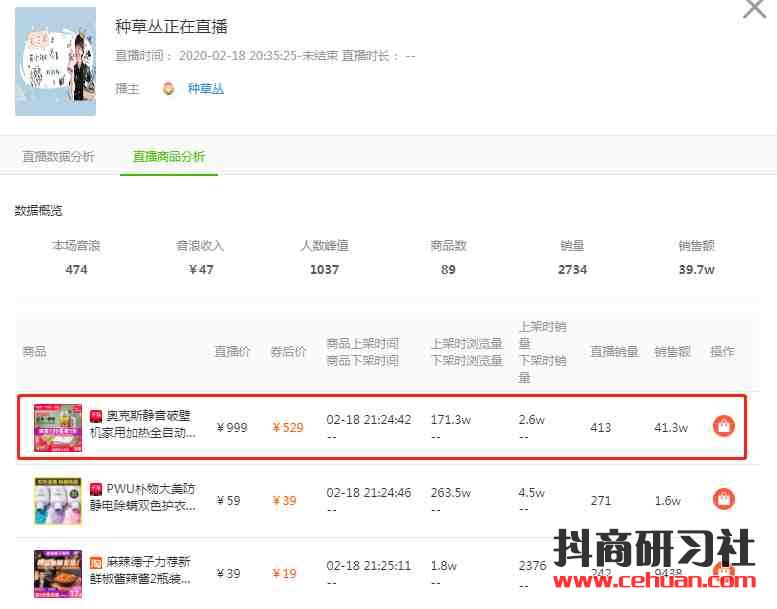Click the live stream cover image
Screen dimensions: 777x609
(x=56, y=62)
